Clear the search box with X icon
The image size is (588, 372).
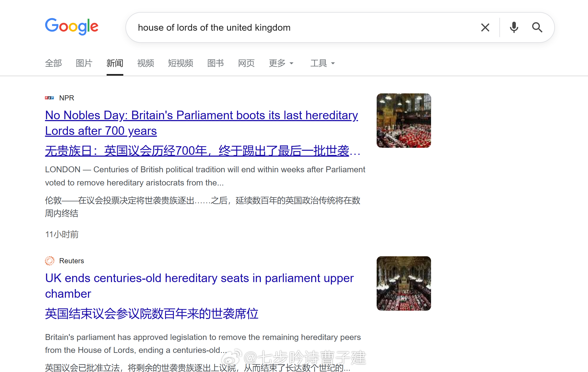pos(485,27)
